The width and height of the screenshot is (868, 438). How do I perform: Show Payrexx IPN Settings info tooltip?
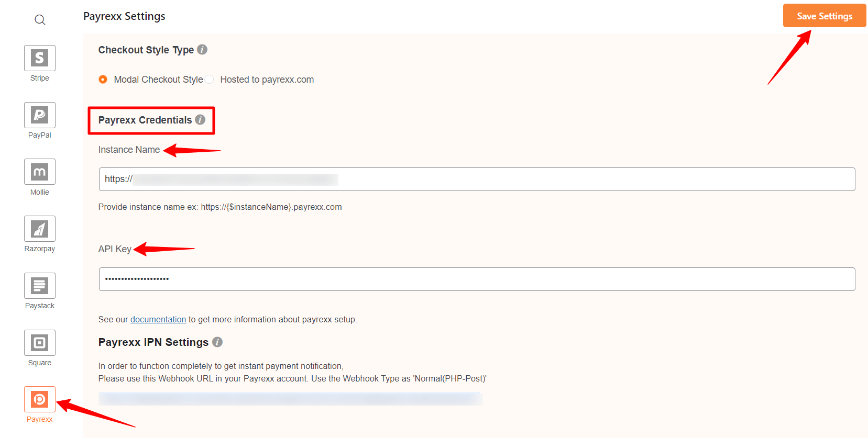217,342
